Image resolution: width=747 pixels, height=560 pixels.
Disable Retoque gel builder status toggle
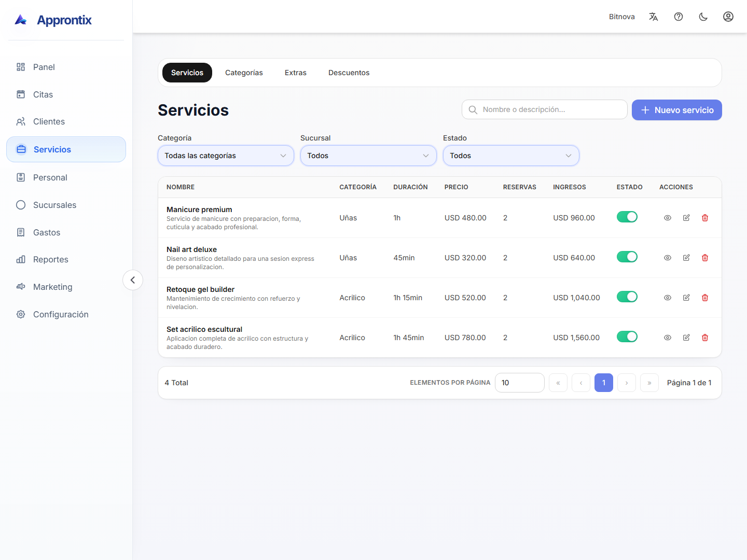627,297
